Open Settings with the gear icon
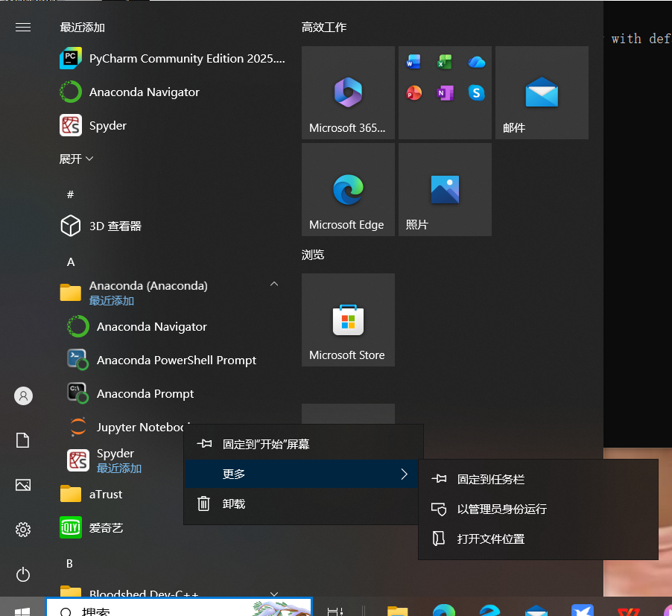 tap(23, 530)
